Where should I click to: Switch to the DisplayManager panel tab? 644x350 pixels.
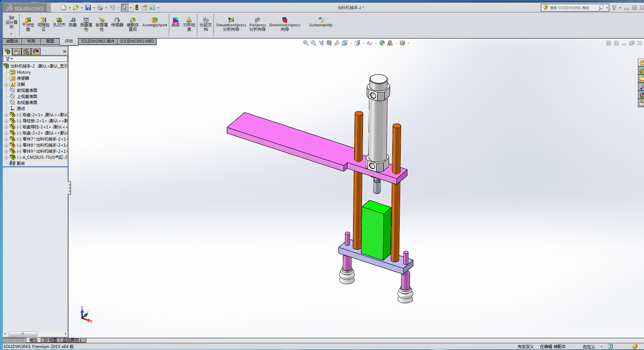coord(36,51)
